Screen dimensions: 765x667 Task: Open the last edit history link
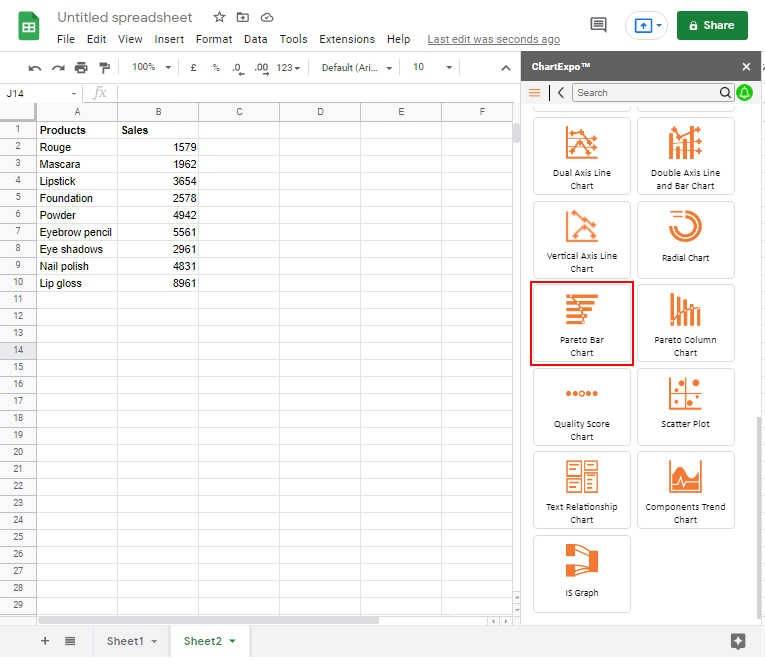(x=493, y=39)
